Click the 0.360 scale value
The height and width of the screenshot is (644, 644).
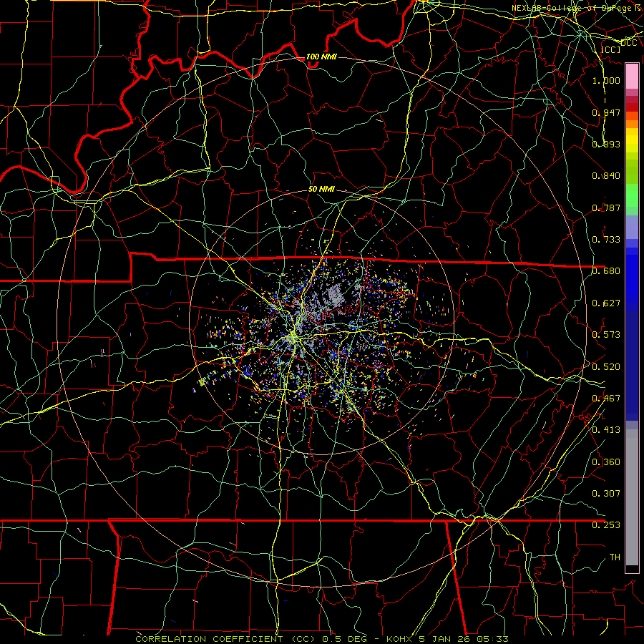click(x=606, y=462)
